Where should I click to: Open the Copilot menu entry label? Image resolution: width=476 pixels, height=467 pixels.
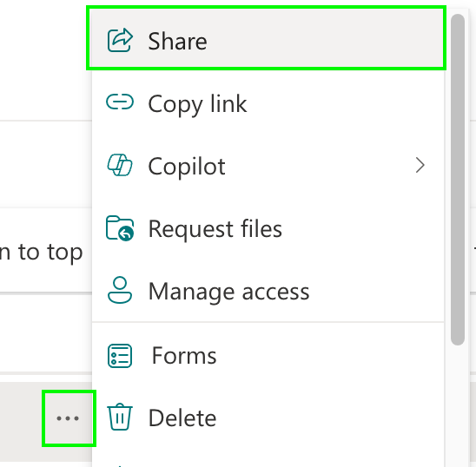[187, 167]
